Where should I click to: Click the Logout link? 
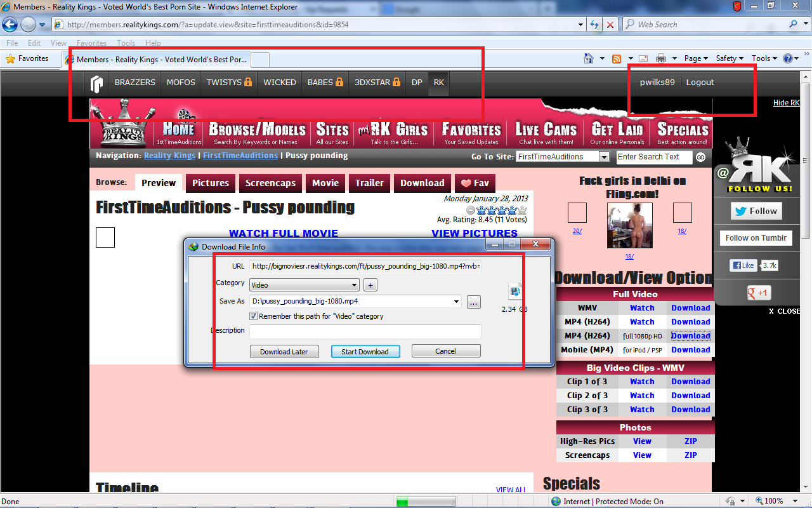tap(700, 83)
